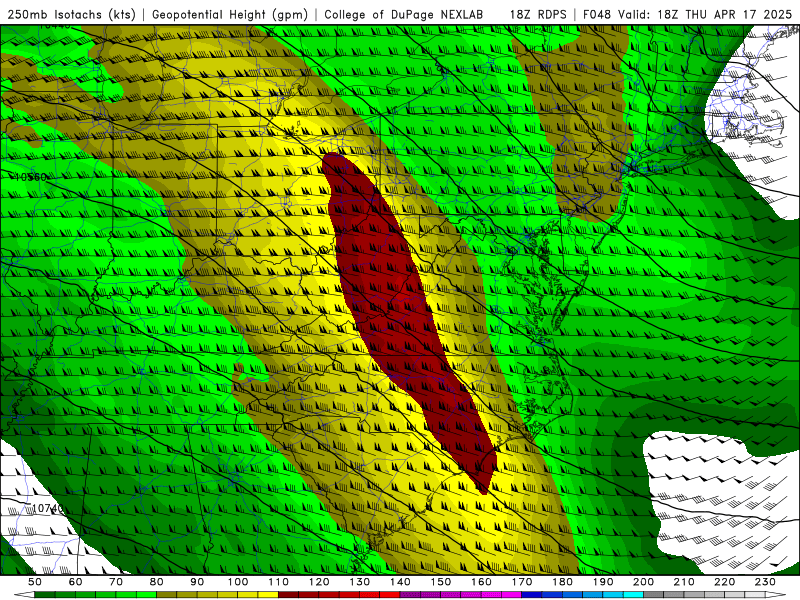Click the 110 value on the color scale
This screenshot has width=800, height=600.
279,582
